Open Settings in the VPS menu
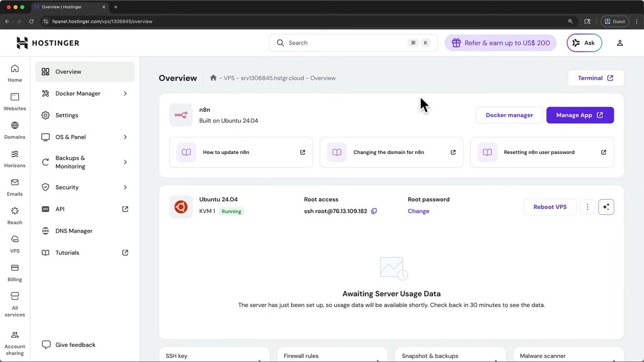The image size is (644, 362). click(85, 115)
